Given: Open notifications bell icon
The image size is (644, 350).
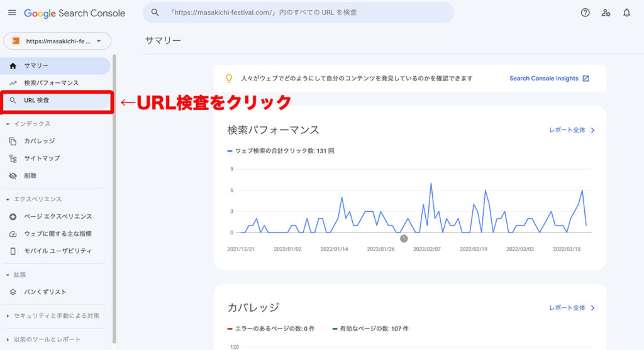Looking at the screenshot, I should click(626, 13).
